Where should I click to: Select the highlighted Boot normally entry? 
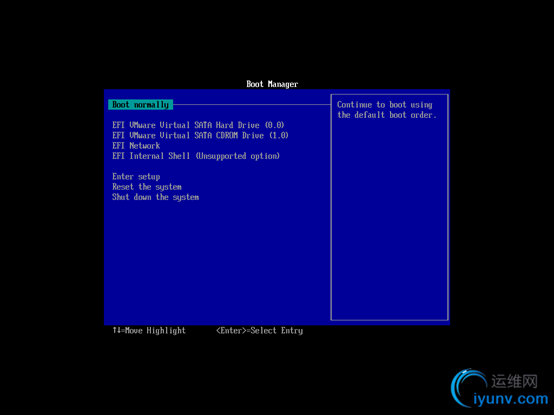141,105
